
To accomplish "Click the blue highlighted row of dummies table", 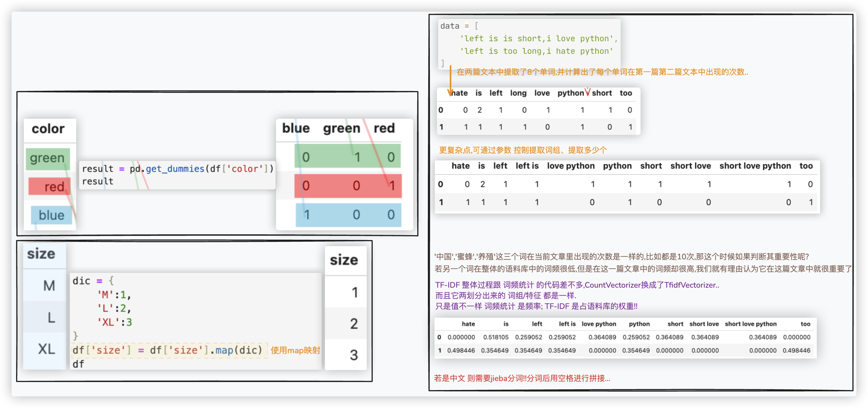I will pos(348,215).
